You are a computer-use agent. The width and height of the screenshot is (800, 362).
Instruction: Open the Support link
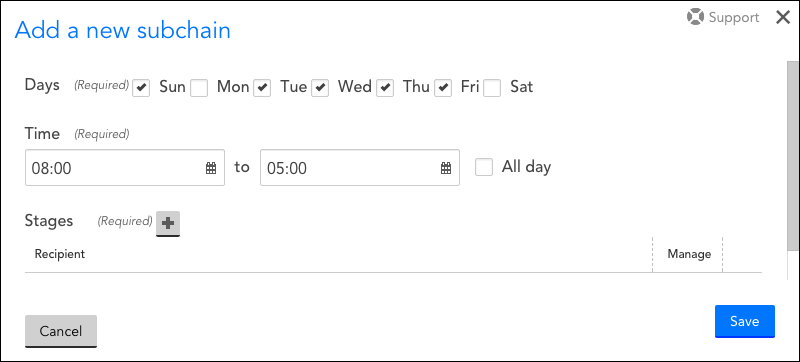tap(734, 17)
